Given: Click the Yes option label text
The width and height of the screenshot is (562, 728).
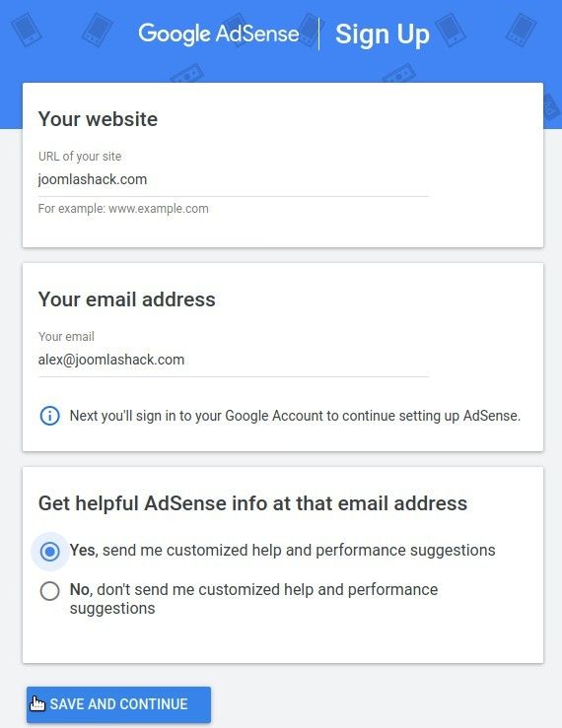Looking at the screenshot, I should [282, 550].
